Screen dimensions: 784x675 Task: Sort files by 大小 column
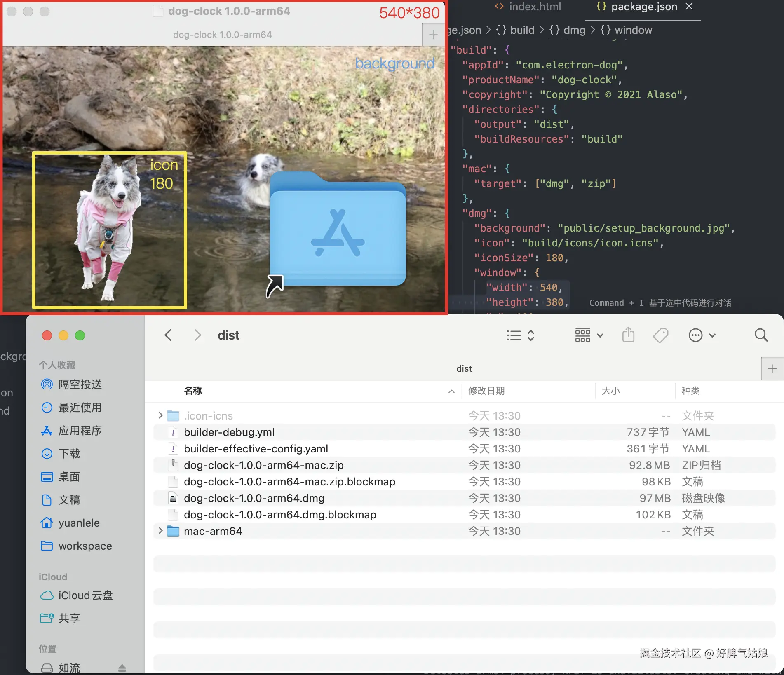click(x=610, y=391)
